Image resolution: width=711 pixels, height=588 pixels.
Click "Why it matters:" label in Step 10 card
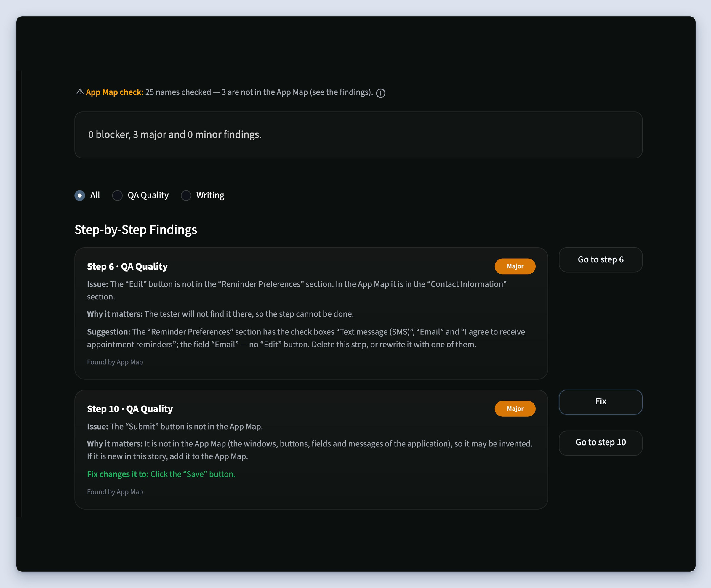coord(115,444)
